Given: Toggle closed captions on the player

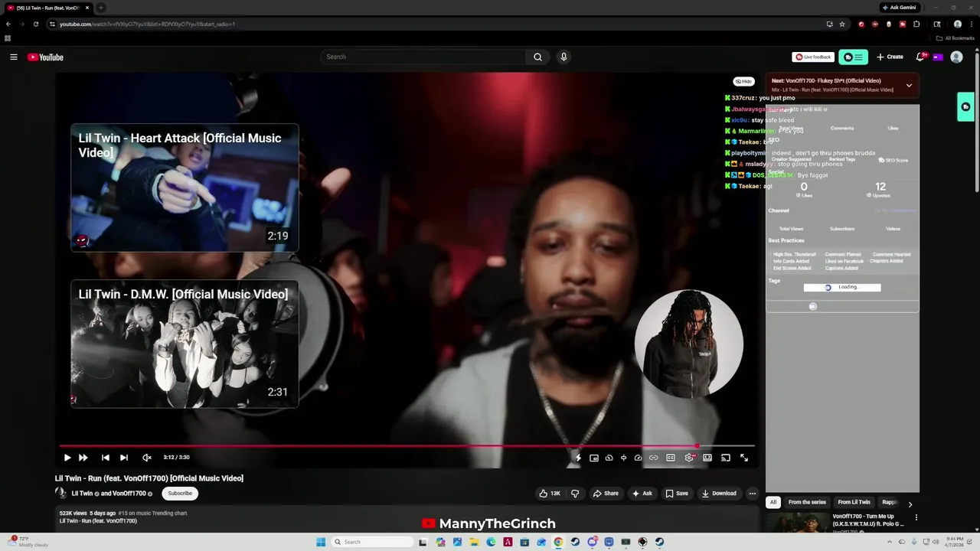Looking at the screenshot, I should point(671,458).
